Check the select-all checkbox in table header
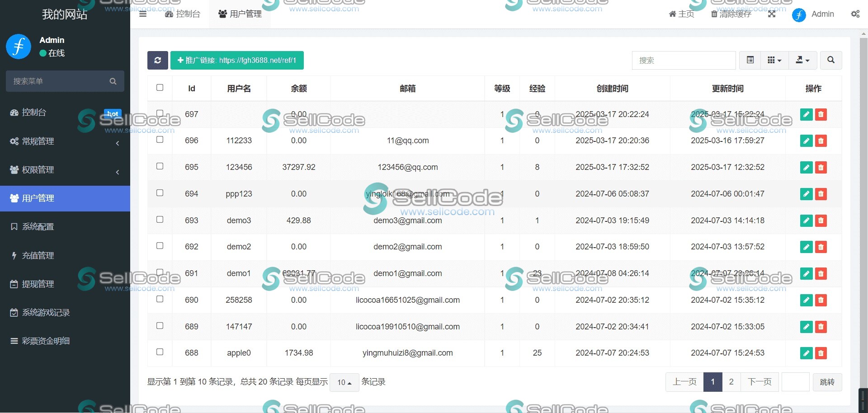 160,88
